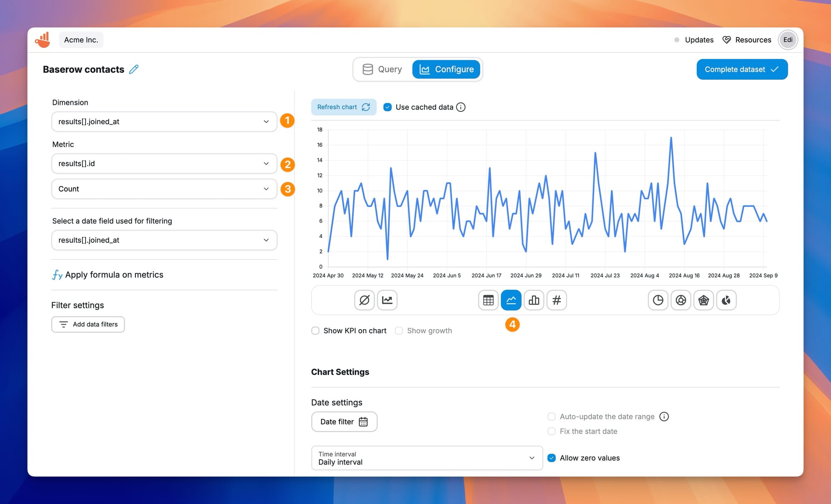Viewport: 831px width, 504px height.
Task: Select the pie chart type icon
Action: tap(658, 300)
